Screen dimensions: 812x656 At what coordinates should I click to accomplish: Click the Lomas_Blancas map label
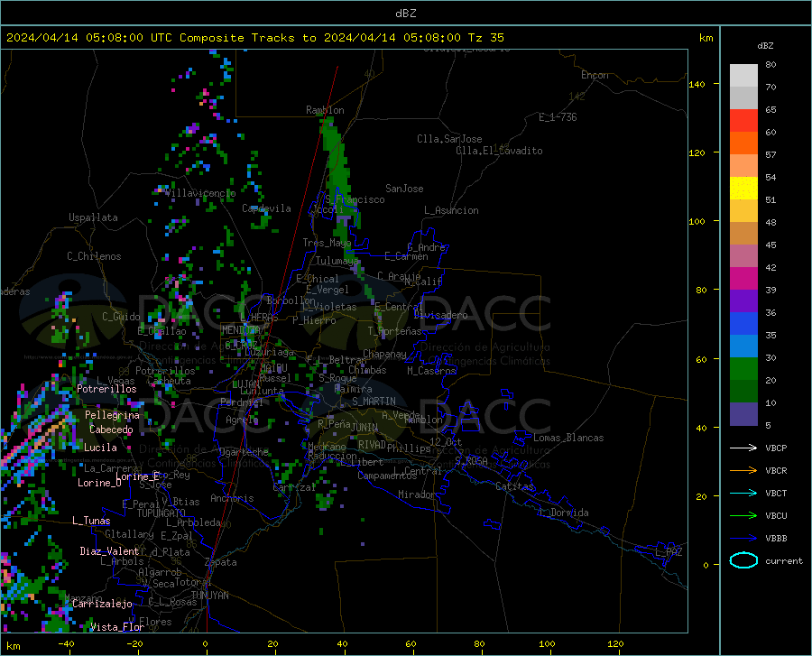(568, 438)
